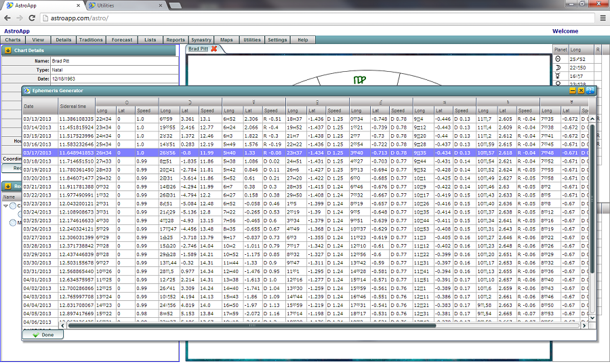Open help for Ephemeris Generator window
This screenshot has width=610, height=364.
tap(590, 90)
